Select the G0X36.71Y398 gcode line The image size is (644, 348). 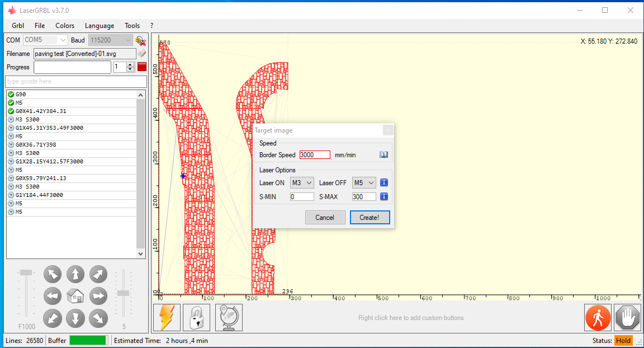[72, 144]
